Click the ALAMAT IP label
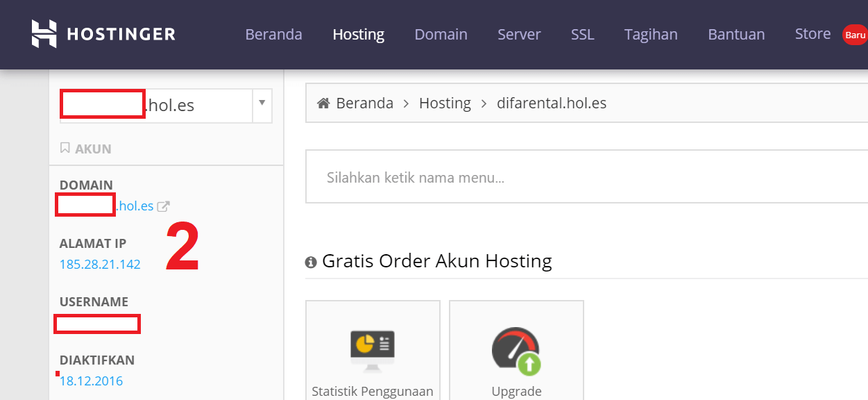 (93, 244)
